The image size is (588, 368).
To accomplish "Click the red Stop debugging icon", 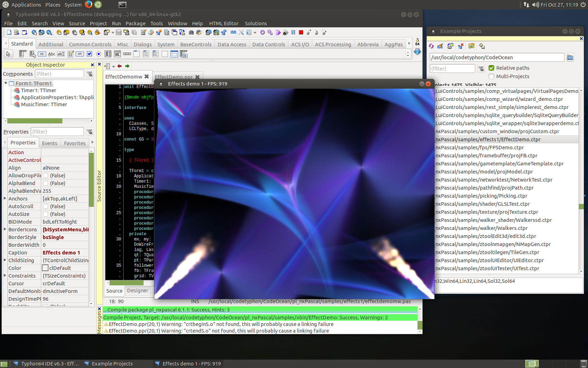I will 301,33.
